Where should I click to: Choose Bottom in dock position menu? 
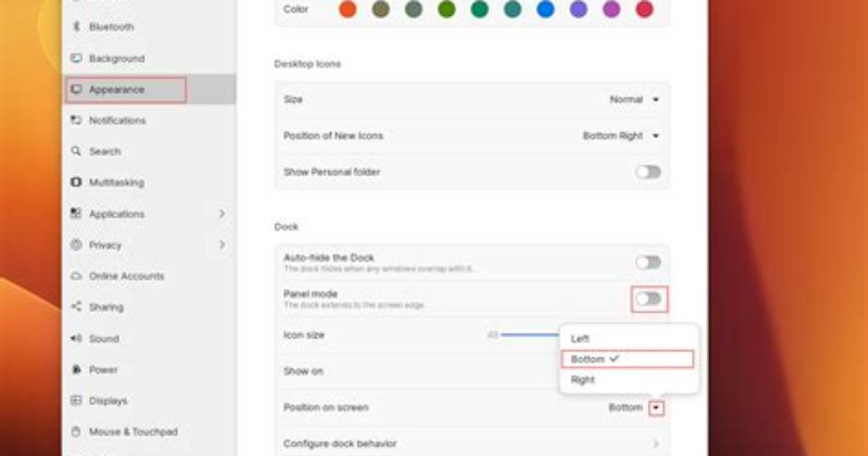pyautogui.click(x=627, y=359)
